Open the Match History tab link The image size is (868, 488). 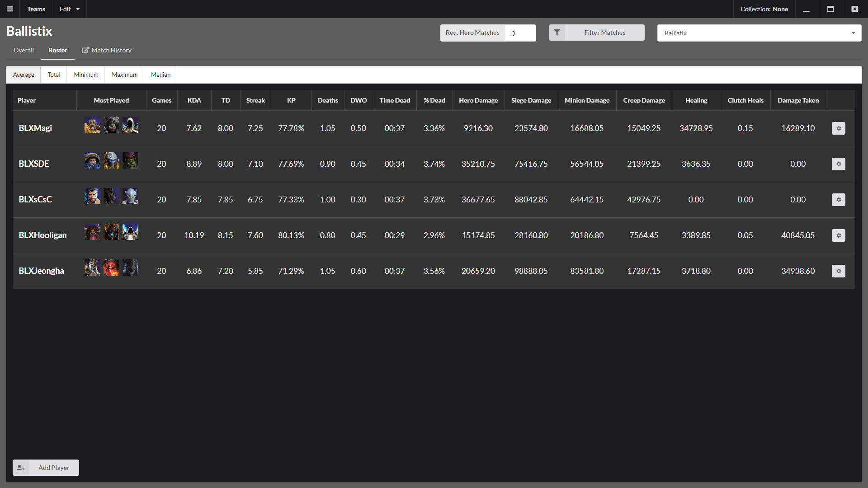(x=107, y=50)
